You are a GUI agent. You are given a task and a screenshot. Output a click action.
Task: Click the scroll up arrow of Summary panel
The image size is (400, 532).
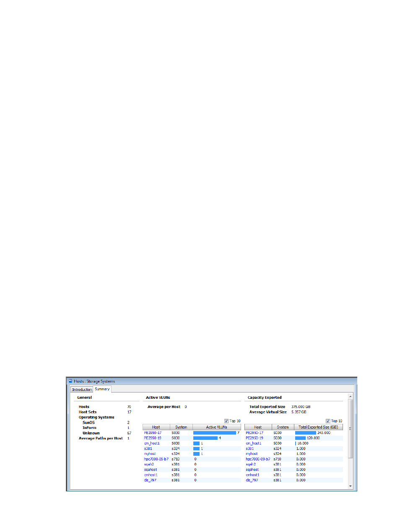coord(351,396)
